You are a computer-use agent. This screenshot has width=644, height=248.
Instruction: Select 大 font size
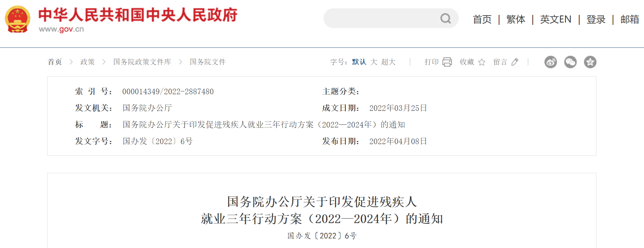pyautogui.click(x=374, y=62)
